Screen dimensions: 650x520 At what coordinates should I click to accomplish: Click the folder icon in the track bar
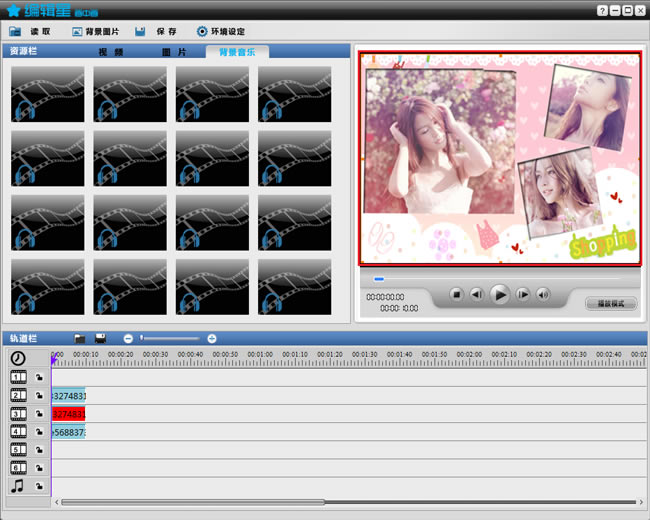point(80,339)
